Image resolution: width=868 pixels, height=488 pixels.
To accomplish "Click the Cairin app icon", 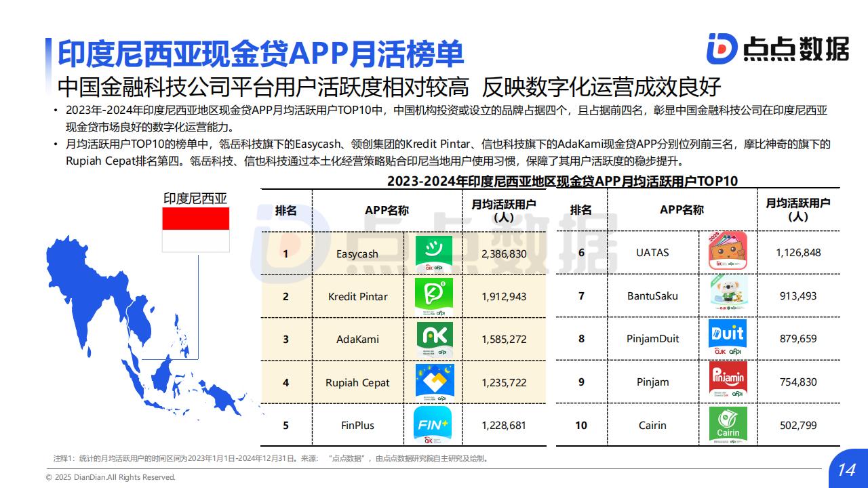I will click(728, 425).
